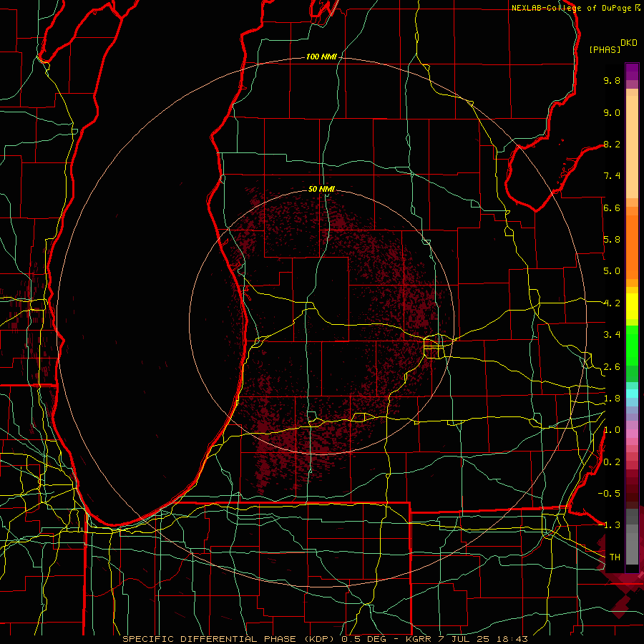
Task: Select the 9.0 scale value
Action: (x=612, y=112)
